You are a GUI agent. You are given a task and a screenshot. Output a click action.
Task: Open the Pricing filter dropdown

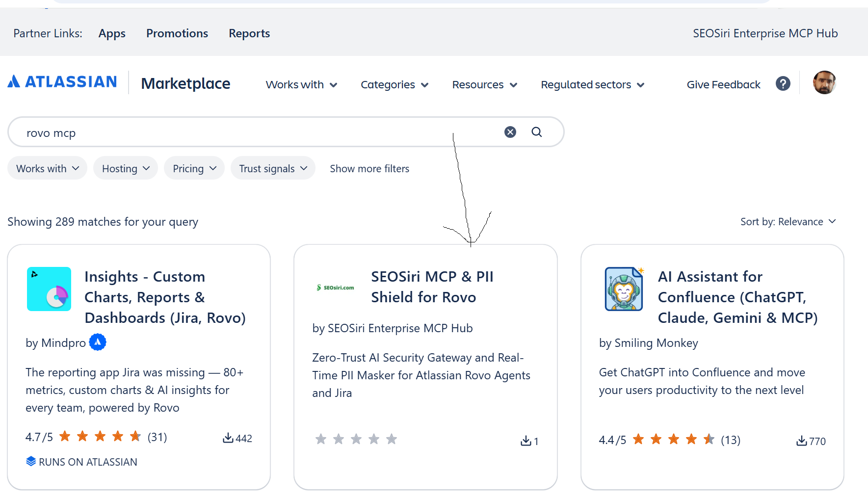[x=194, y=168]
